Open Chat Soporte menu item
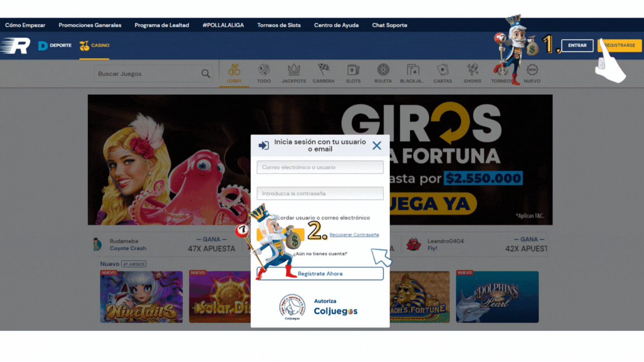Screen dimensions: 644x362 390,25
